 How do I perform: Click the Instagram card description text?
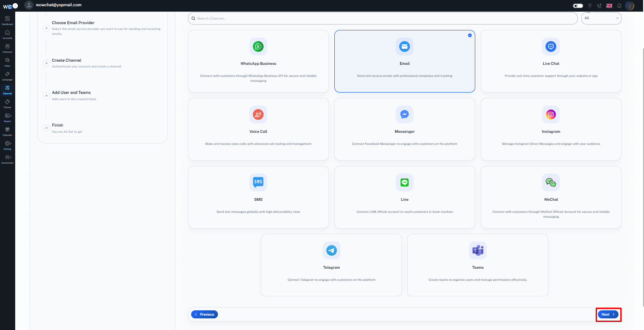pyautogui.click(x=551, y=144)
